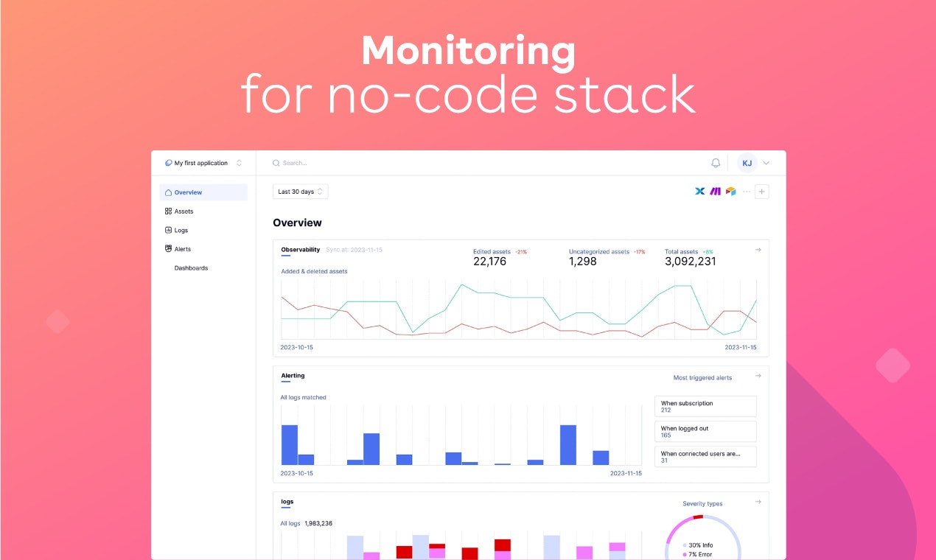This screenshot has height=560, width=936.
Task: Click the Overview home icon
Action: point(168,192)
